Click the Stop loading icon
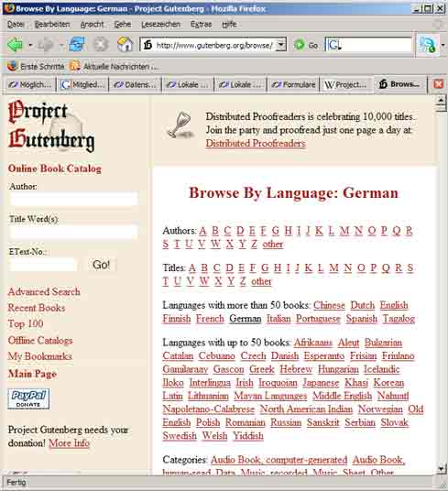Viewport: 448px width, 491px height. 101,44
